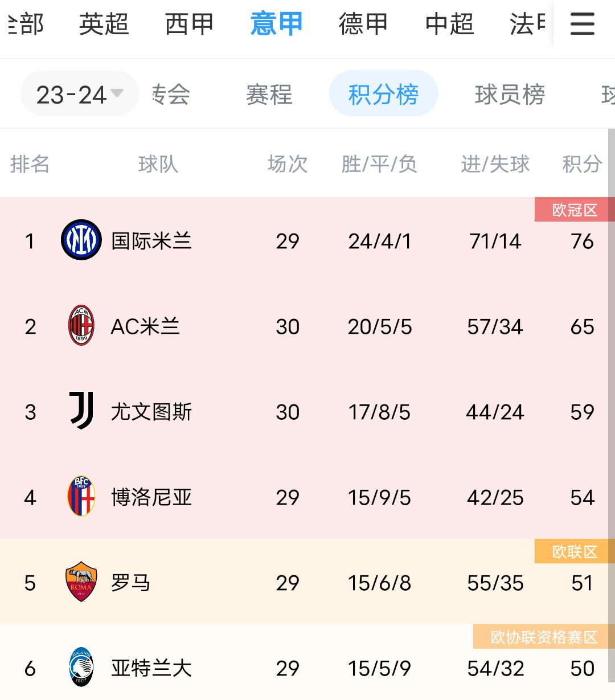Viewport: 615px width, 700px height.
Task: Open the 国际米兰 team name link
Action: pyautogui.click(x=151, y=241)
